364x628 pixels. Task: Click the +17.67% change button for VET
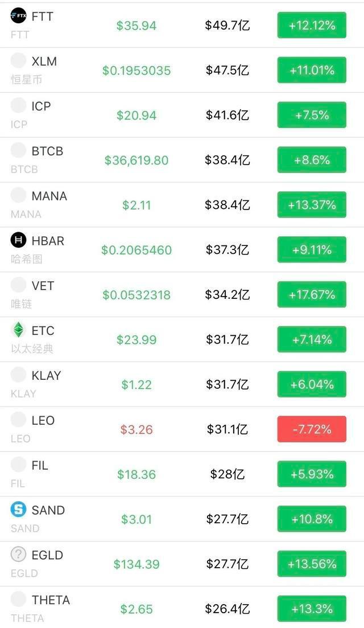point(312,294)
